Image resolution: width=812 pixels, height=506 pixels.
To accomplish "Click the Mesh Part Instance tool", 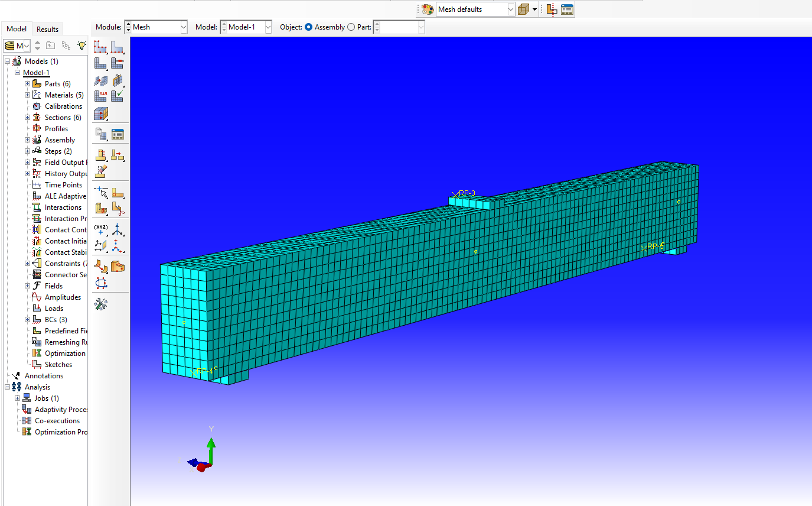I will pos(101,63).
